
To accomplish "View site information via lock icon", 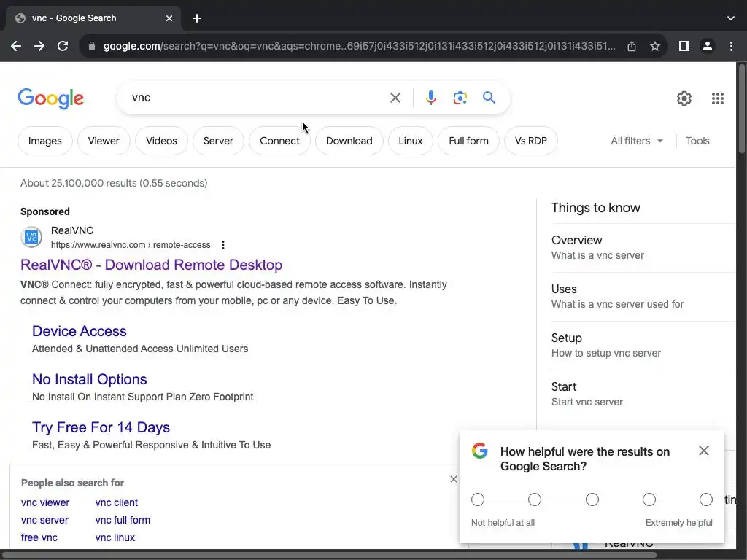I will [92, 46].
